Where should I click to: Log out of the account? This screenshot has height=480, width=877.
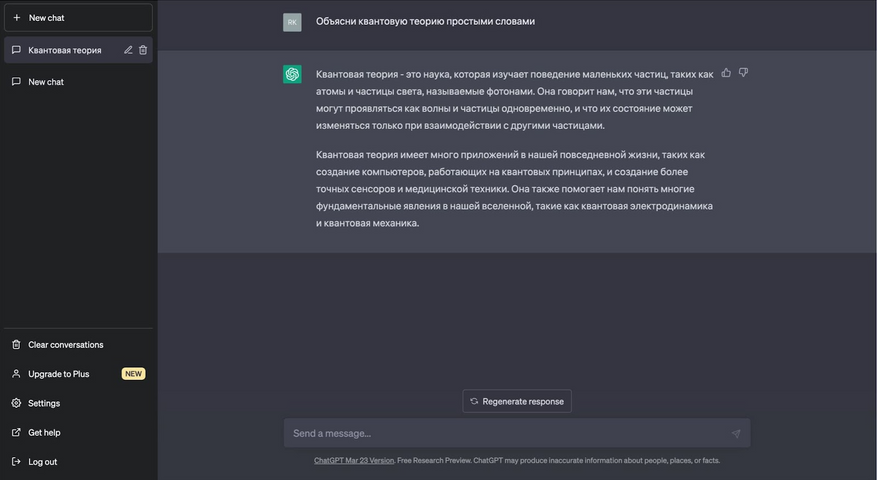click(78, 462)
